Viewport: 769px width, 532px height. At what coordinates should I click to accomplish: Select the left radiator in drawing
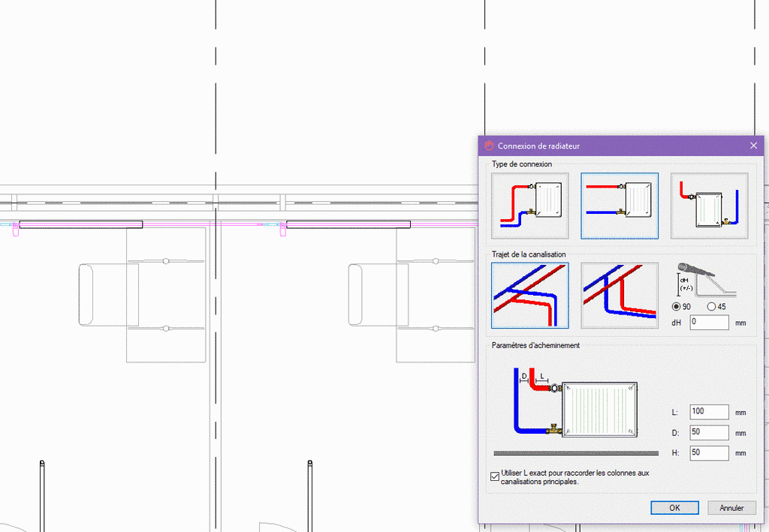pyautogui.click(x=81, y=224)
